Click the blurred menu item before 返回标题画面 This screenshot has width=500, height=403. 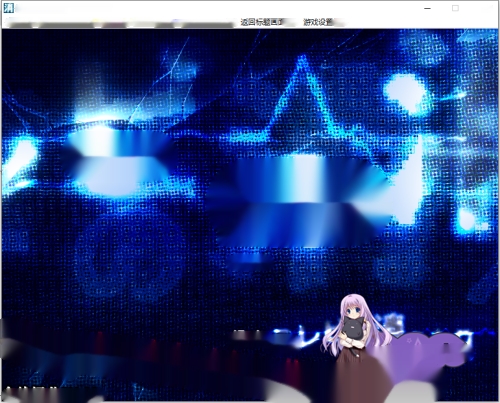tap(207, 24)
